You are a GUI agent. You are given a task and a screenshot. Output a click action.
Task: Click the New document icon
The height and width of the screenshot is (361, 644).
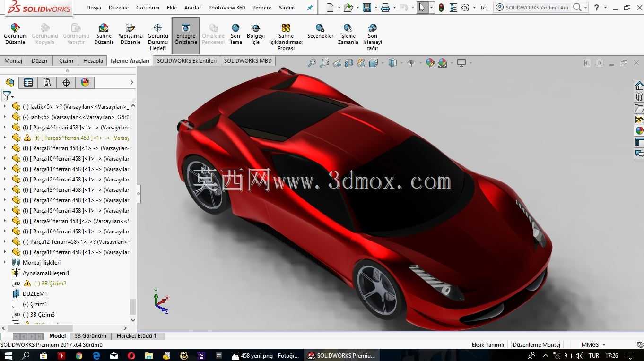pyautogui.click(x=330, y=8)
